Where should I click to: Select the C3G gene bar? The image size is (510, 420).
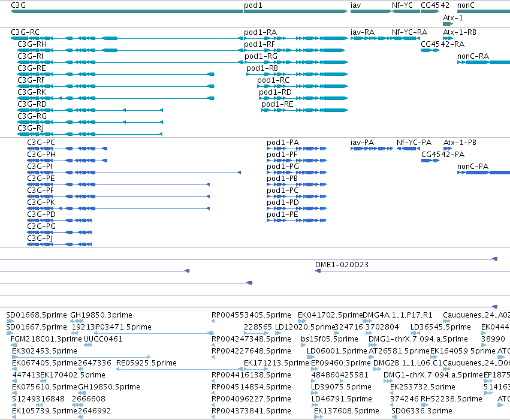127,11
